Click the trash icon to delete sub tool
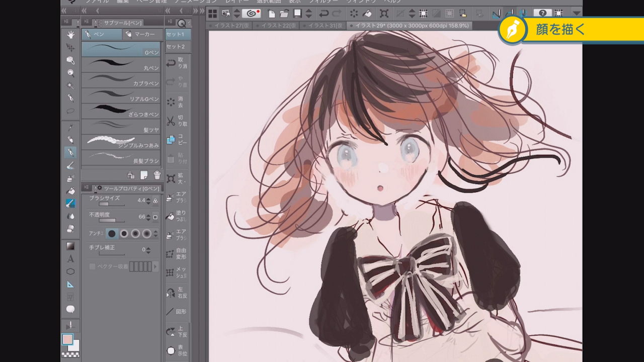Image resolution: width=644 pixels, height=362 pixels. (x=157, y=175)
